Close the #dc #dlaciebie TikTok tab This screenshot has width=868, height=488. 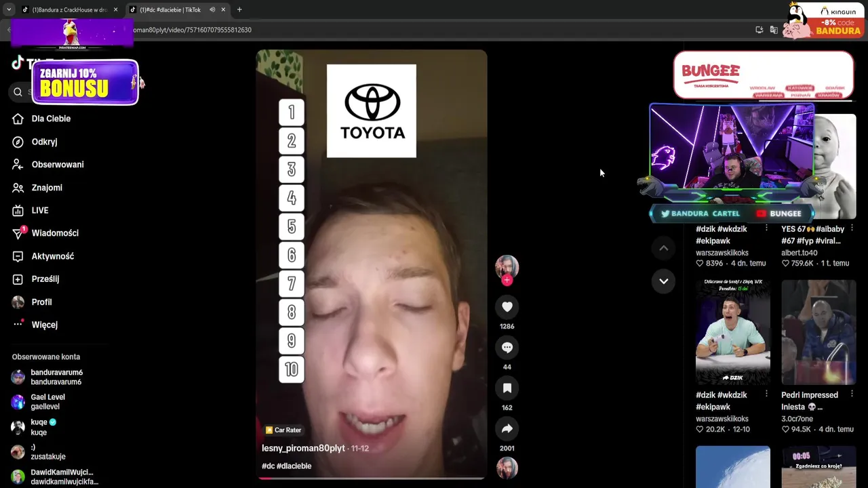(223, 9)
